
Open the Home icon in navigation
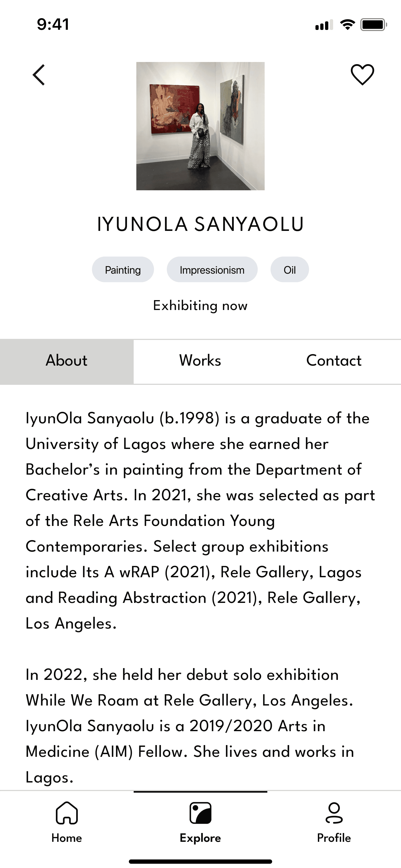click(67, 813)
